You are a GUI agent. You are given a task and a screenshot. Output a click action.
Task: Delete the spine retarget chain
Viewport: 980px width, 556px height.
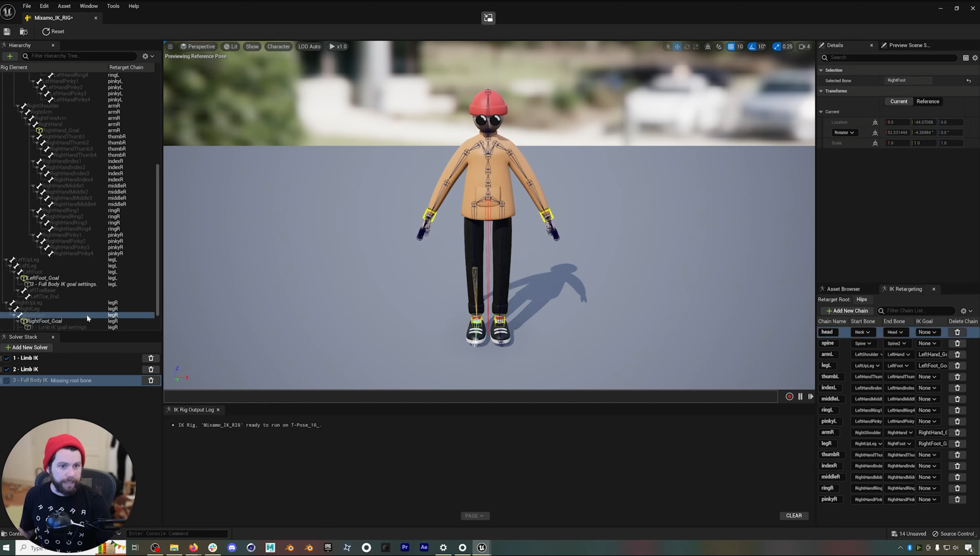[957, 343]
